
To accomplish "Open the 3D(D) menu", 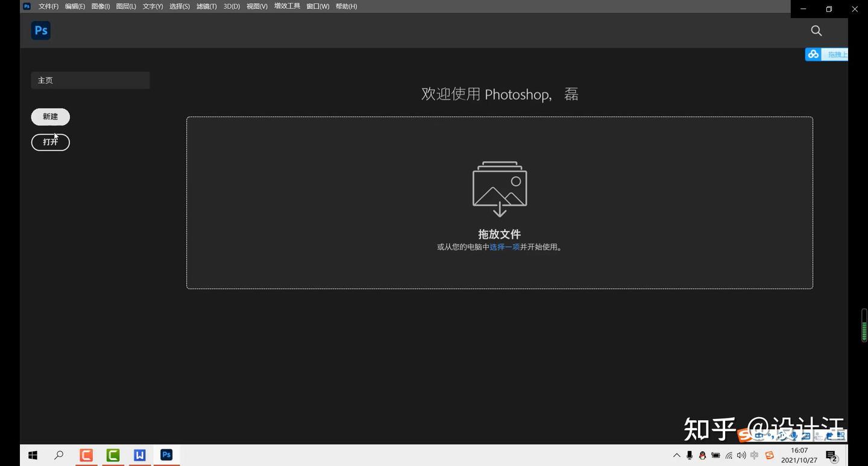I will click(231, 6).
